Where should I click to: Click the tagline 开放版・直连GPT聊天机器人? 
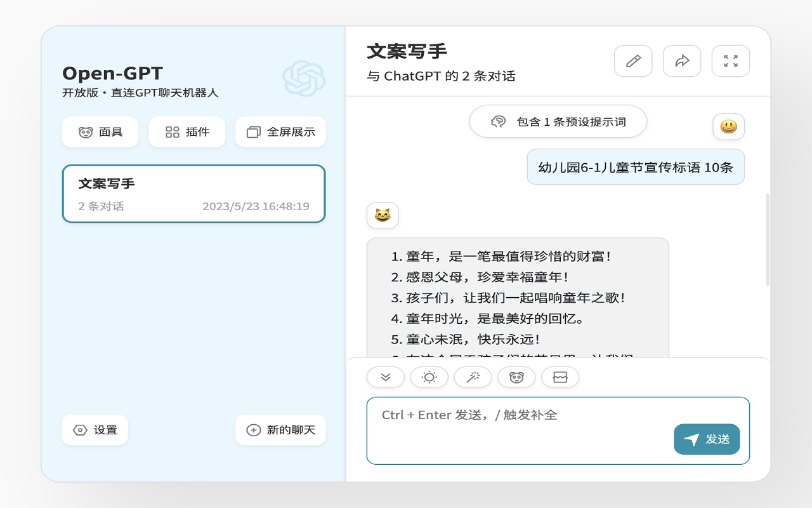pos(140,93)
